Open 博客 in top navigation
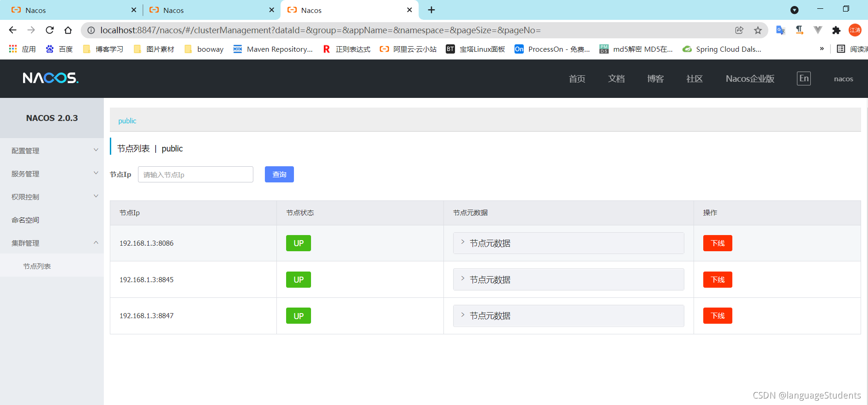Viewport: 868px width, 405px height. point(655,79)
